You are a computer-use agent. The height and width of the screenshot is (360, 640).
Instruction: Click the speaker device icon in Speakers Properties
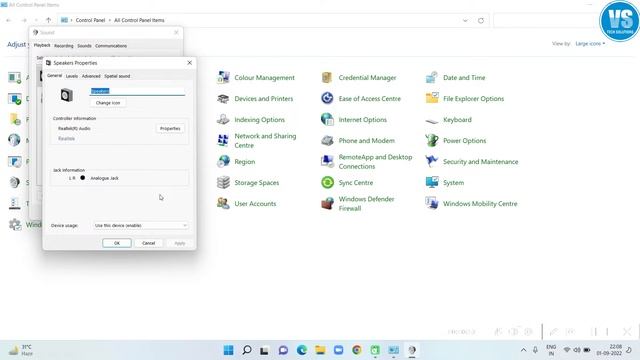(x=67, y=95)
